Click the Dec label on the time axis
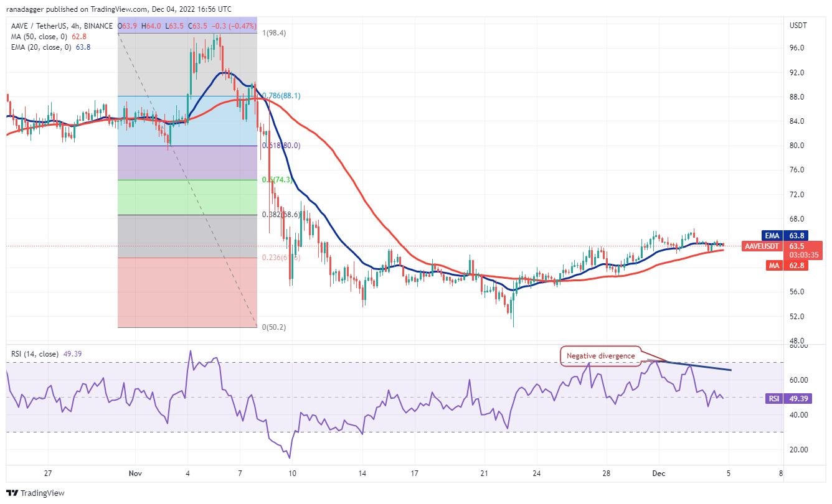 pos(658,473)
